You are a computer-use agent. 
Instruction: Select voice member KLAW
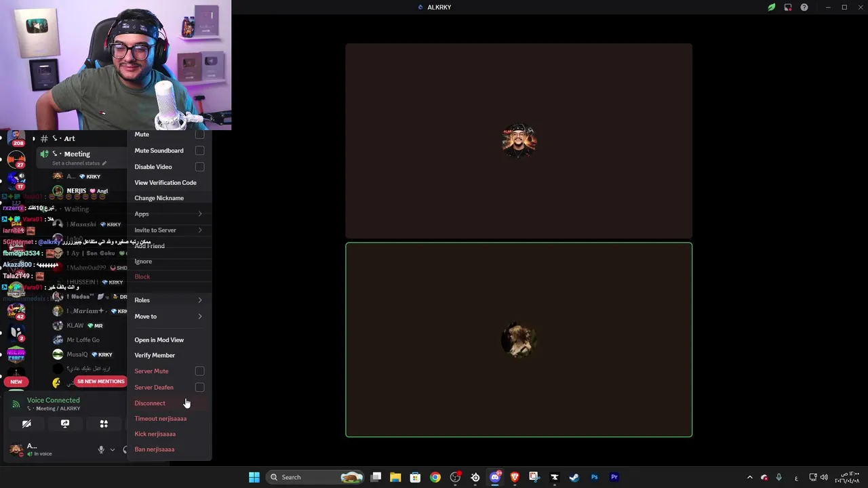click(x=89, y=325)
